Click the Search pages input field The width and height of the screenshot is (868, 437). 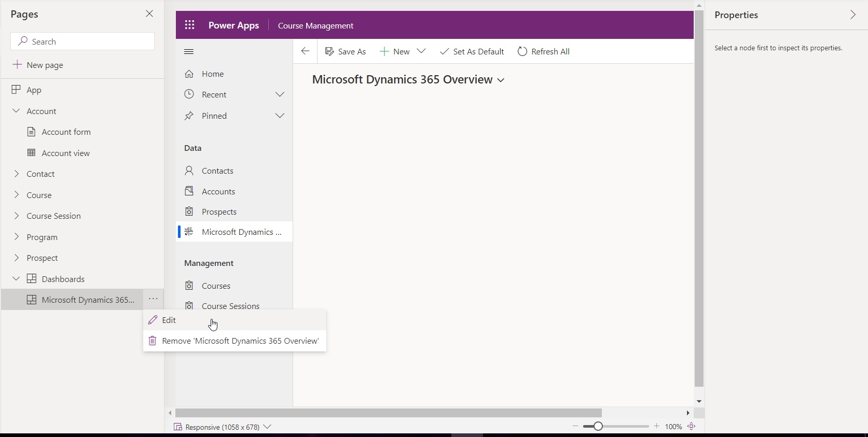pos(82,41)
